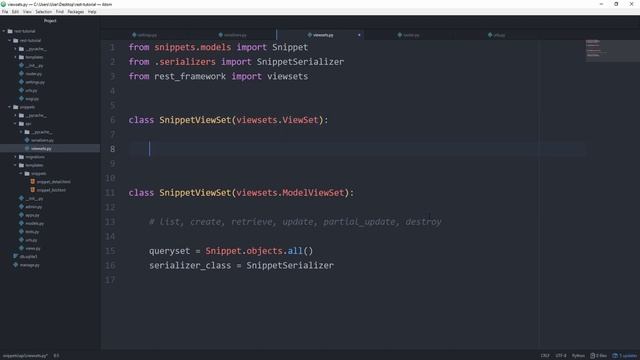The height and width of the screenshot is (360, 640).
Task: Click line number 11 in the gutter
Action: [110, 193]
